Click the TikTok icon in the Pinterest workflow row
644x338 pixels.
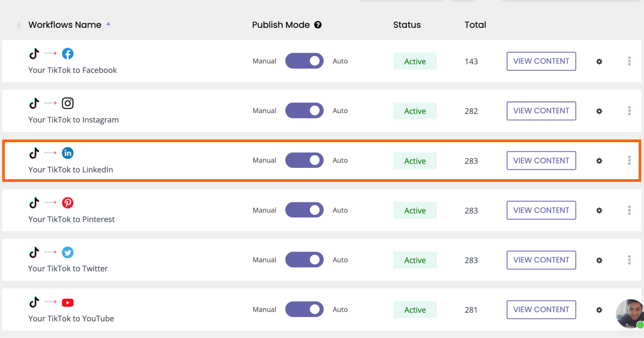tap(34, 203)
